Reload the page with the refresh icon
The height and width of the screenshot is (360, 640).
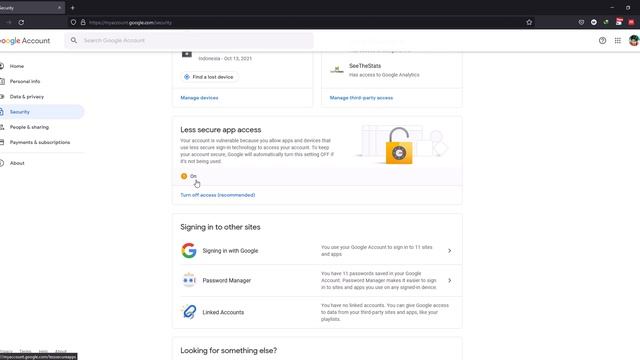21,22
